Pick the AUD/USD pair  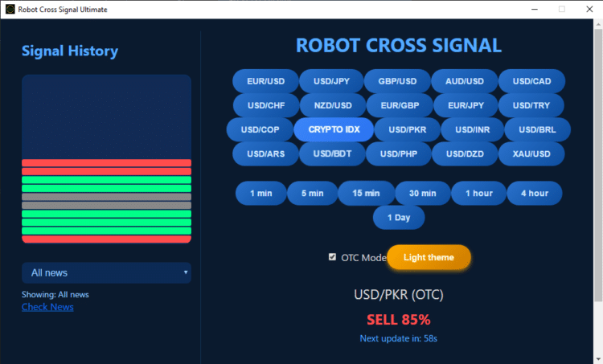coord(465,81)
